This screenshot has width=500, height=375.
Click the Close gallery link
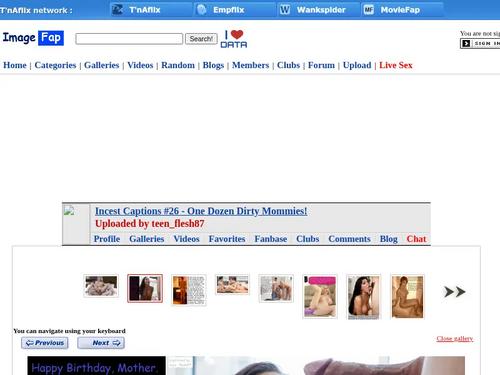point(455,339)
